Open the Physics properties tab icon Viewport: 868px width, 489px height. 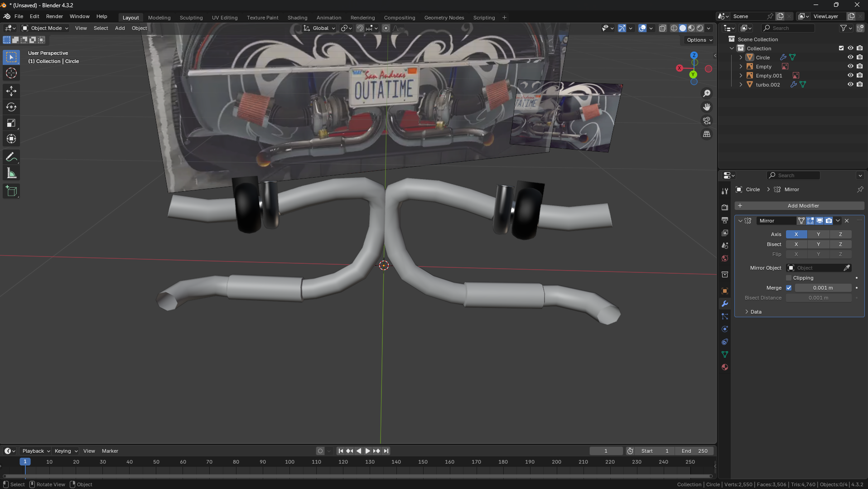(725, 329)
